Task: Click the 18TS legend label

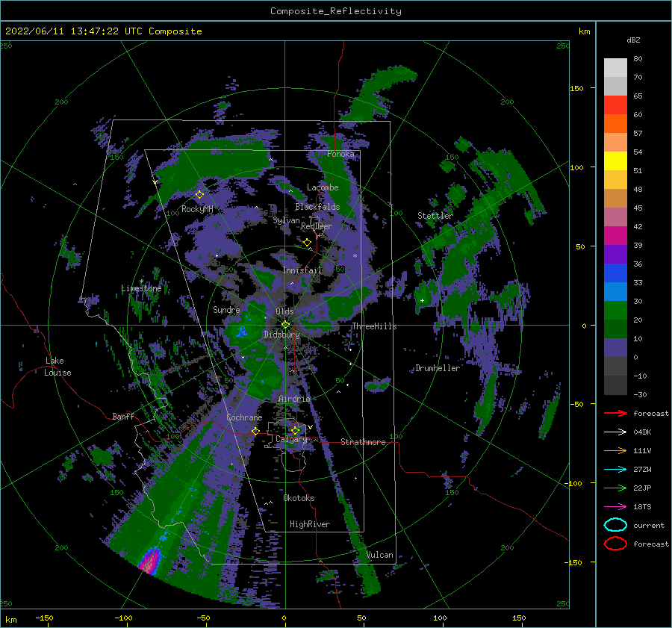Action: 642,507
